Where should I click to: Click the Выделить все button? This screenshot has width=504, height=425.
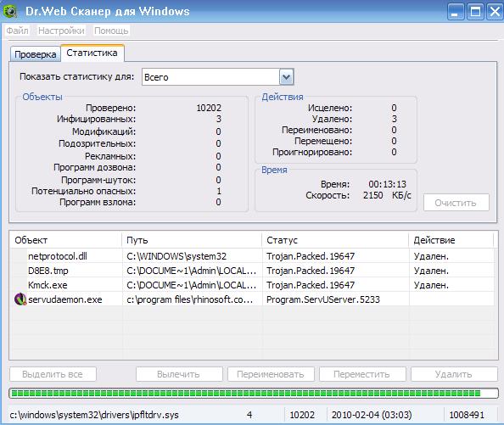(53, 374)
